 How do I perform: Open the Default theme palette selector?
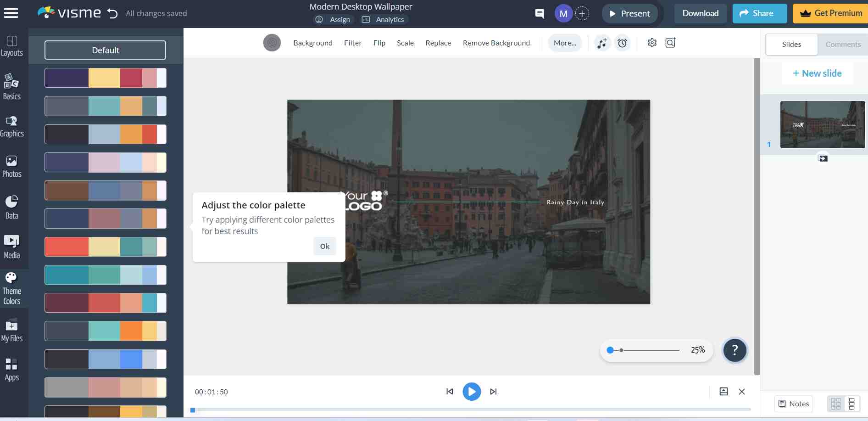[x=105, y=50]
